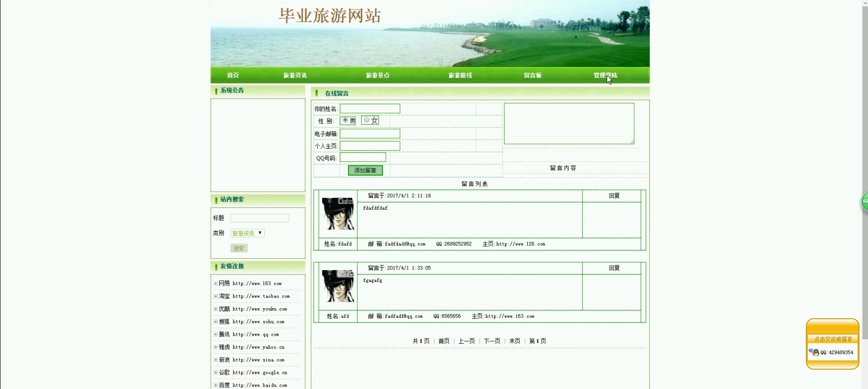This screenshot has width=868, height=389.
Task: Click 回复 on the fgagafg message
Action: [x=614, y=268]
